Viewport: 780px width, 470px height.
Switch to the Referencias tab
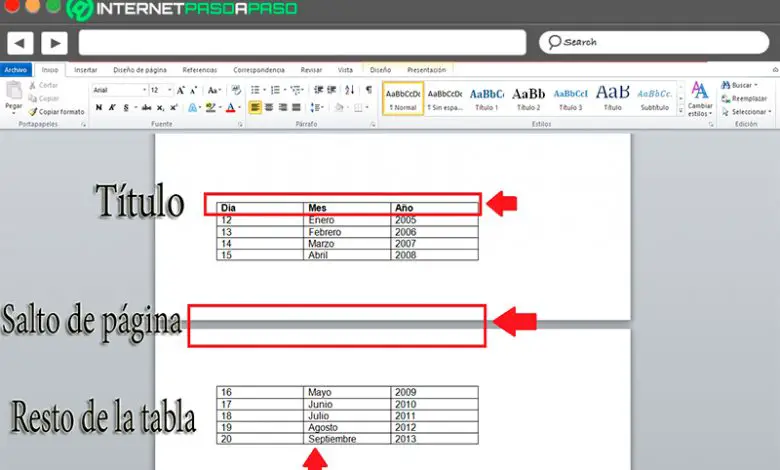pyautogui.click(x=199, y=70)
